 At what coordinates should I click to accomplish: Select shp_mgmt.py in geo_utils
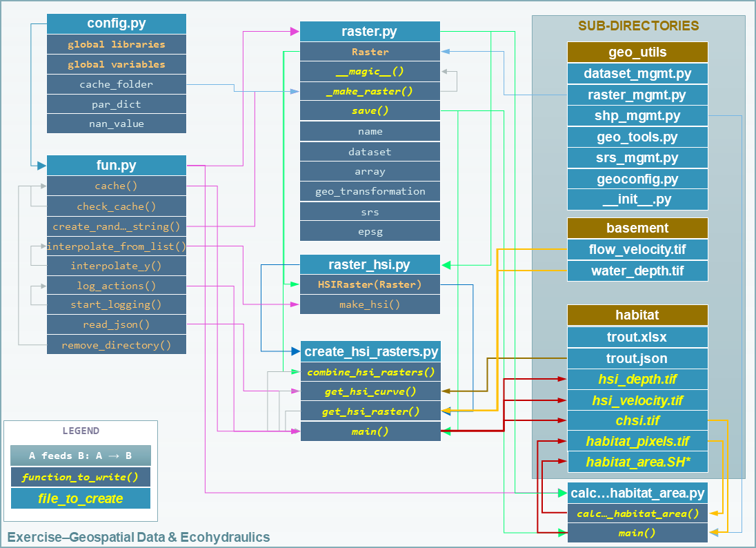[637, 116]
